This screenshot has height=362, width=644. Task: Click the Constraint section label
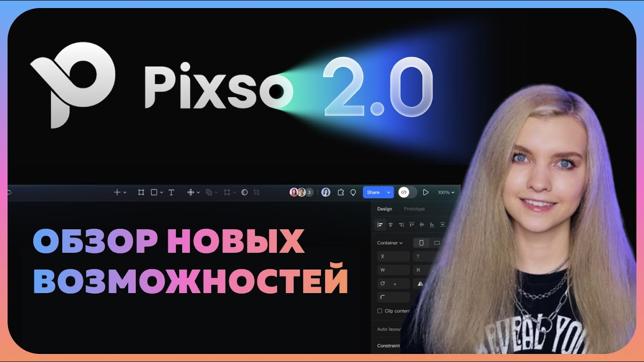388,346
